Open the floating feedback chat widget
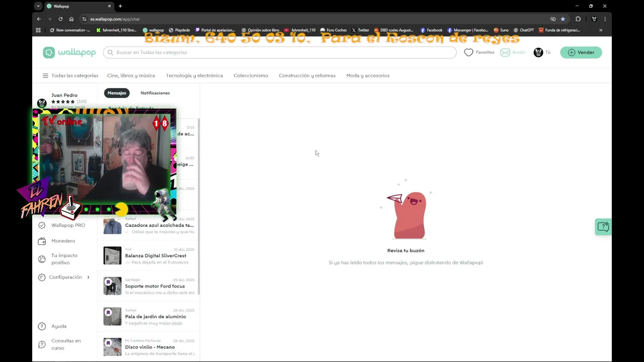The height and width of the screenshot is (362, 644). pyautogui.click(x=603, y=227)
